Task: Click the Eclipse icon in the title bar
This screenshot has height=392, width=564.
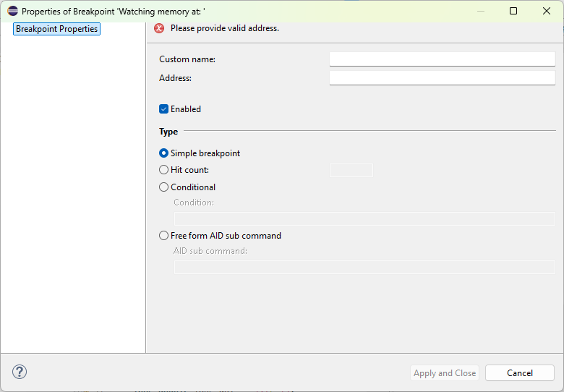Action: (x=12, y=11)
